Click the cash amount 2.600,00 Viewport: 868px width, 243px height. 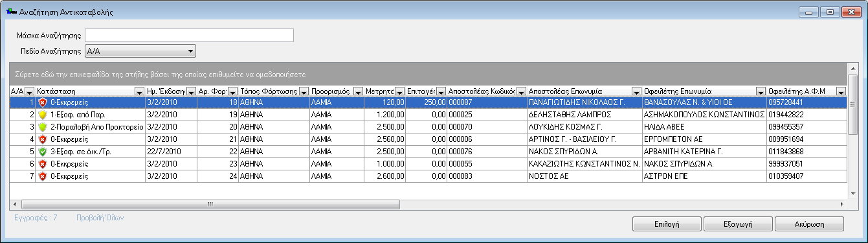[x=385, y=176]
